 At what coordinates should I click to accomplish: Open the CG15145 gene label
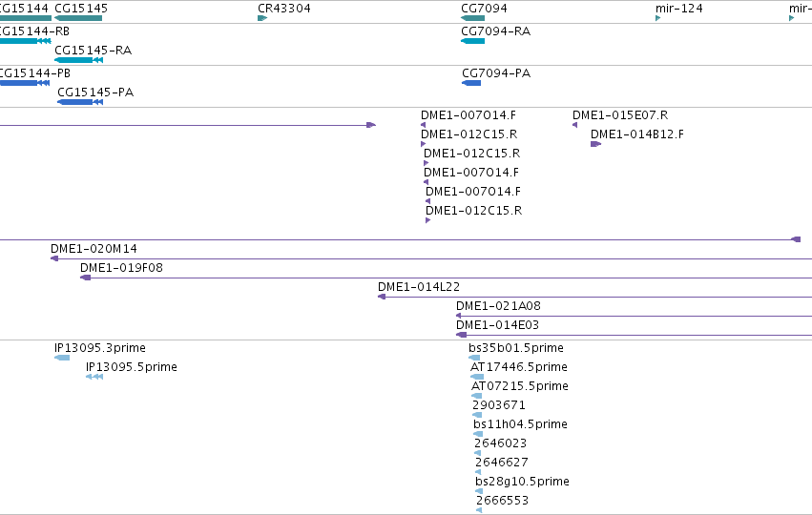[81, 9]
